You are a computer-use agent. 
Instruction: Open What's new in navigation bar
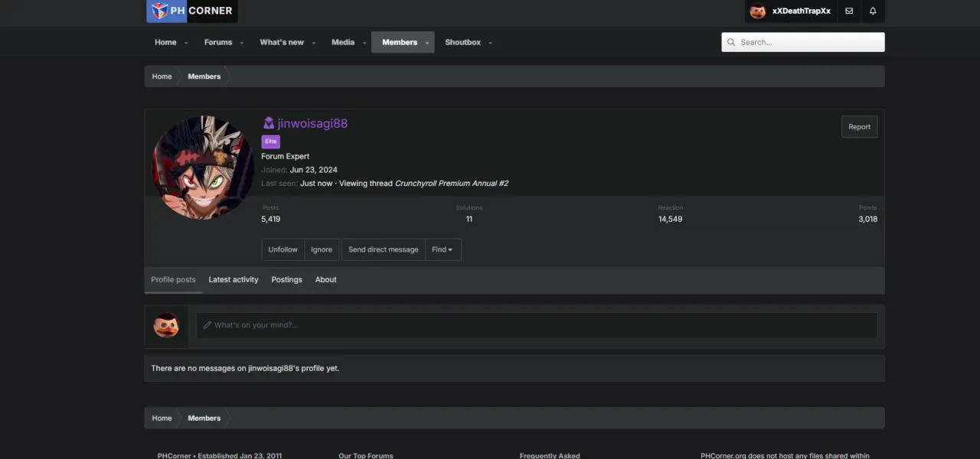coord(282,42)
